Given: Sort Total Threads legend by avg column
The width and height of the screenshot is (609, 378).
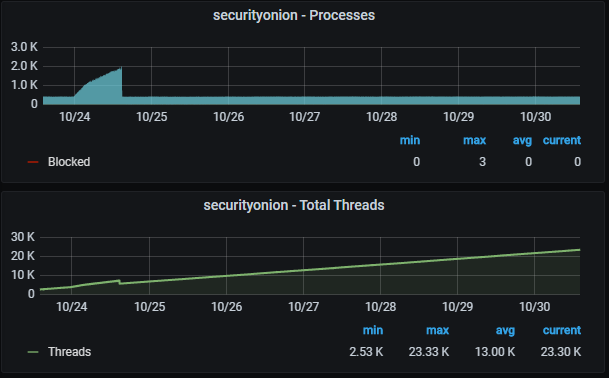Looking at the screenshot, I should [x=505, y=330].
